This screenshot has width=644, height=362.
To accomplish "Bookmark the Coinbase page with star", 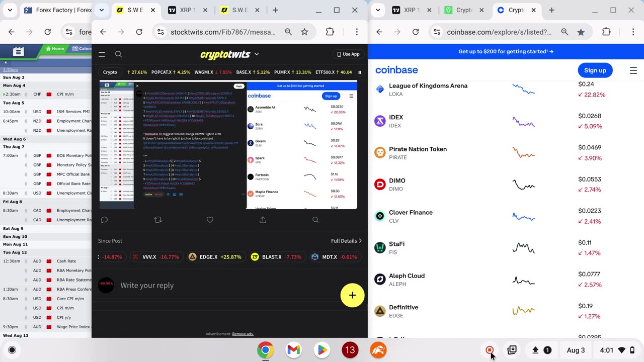I will coord(581,32).
